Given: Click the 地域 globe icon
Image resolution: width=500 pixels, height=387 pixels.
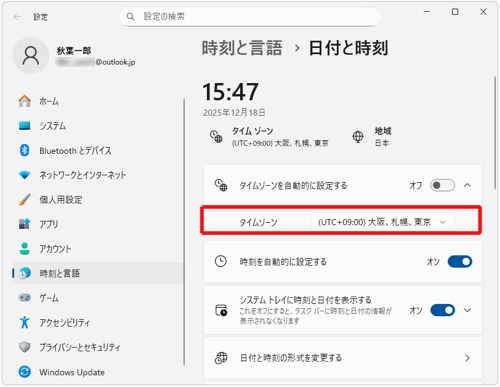Looking at the screenshot, I should 358,137.
